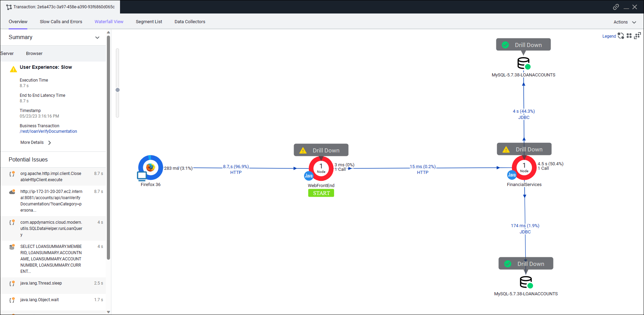
Task: Click the WebFrontEnd node circle
Action: click(321, 168)
